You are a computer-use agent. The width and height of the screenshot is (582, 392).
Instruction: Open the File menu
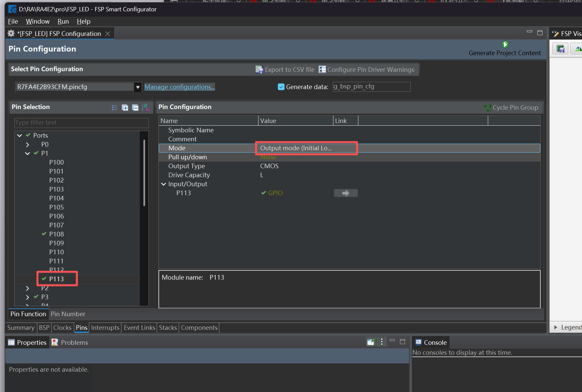(x=13, y=21)
